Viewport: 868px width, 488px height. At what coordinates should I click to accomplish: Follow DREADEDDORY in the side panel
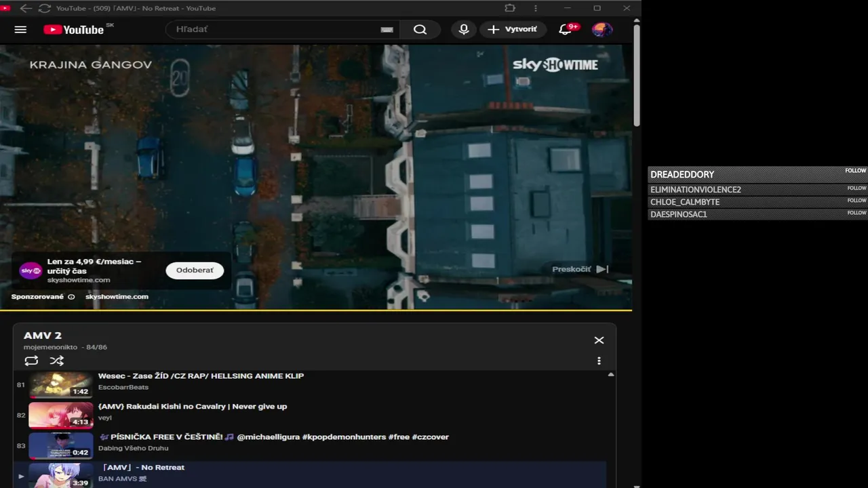pyautogui.click(x=856, y=171)
